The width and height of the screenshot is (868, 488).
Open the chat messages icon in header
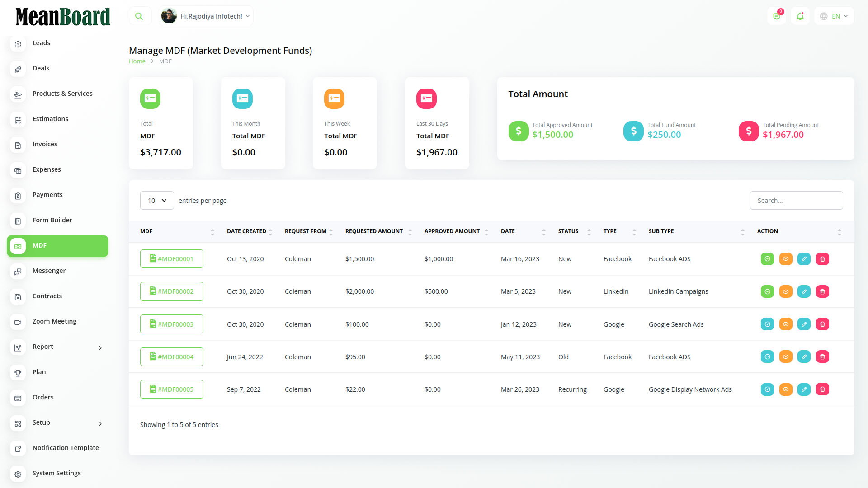point(777,16)
